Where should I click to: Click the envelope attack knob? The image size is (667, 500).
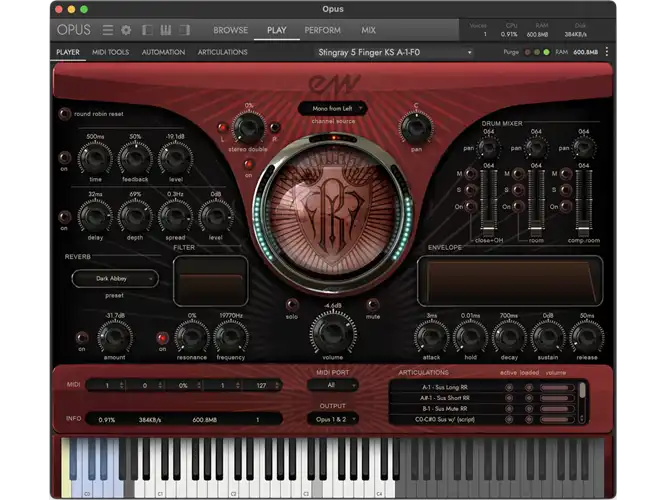pyautogui.click(x=431, y=337)
